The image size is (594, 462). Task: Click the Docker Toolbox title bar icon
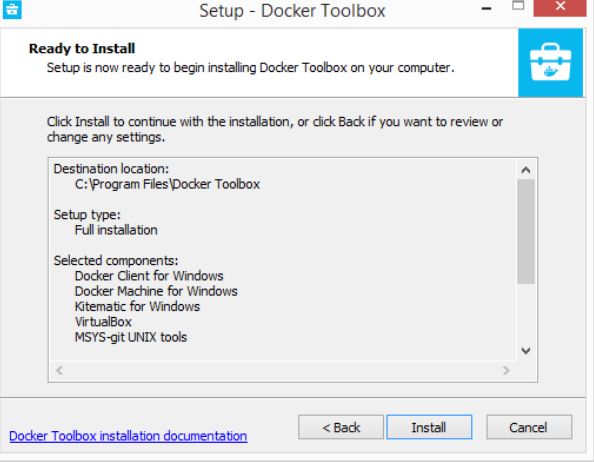click(x=12, y=9)
